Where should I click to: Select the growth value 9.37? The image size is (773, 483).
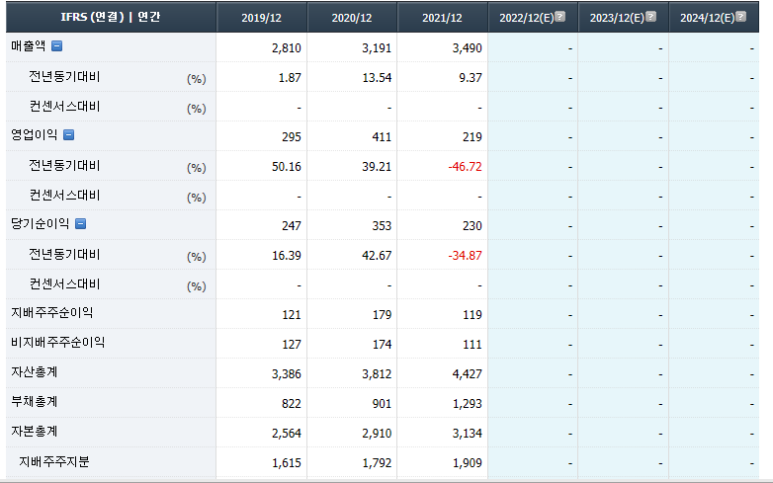470,78
